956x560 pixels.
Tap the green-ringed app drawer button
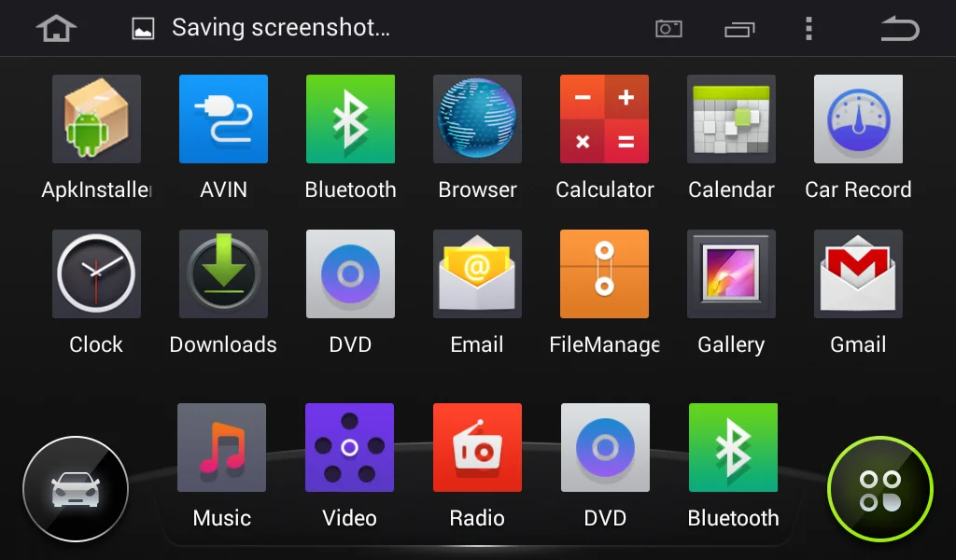coord(880,489)
